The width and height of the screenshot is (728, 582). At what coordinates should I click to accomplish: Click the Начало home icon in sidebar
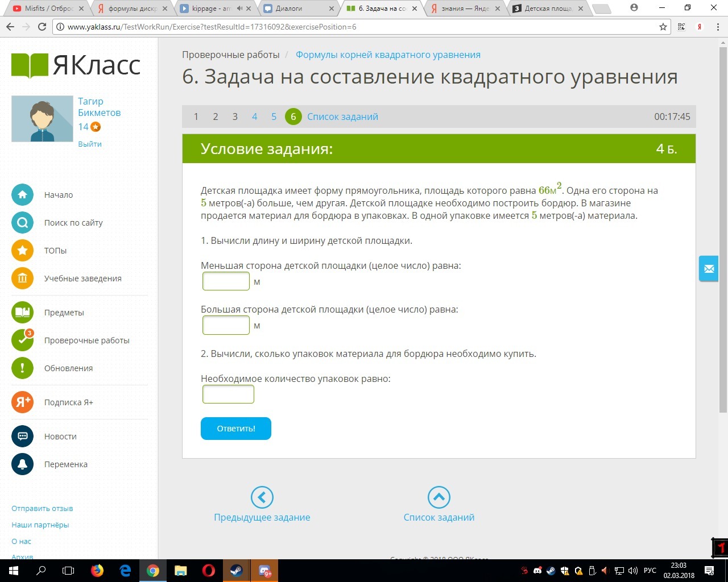click(x=22, y=195)
